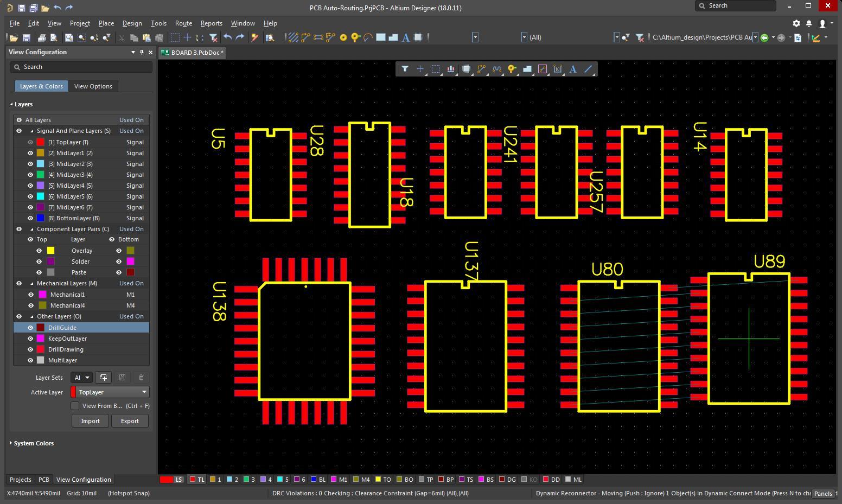Click the Place Polygon Plane icon in floating toolbar
The height and width of the screenshot is (504, 842).
pyautogui.click(x=527, y=69)
